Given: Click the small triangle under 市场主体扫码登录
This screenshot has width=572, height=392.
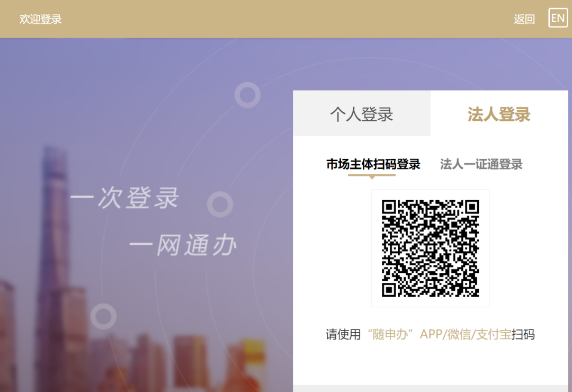Looking at the screenshot, I should [x=372, y=177].
